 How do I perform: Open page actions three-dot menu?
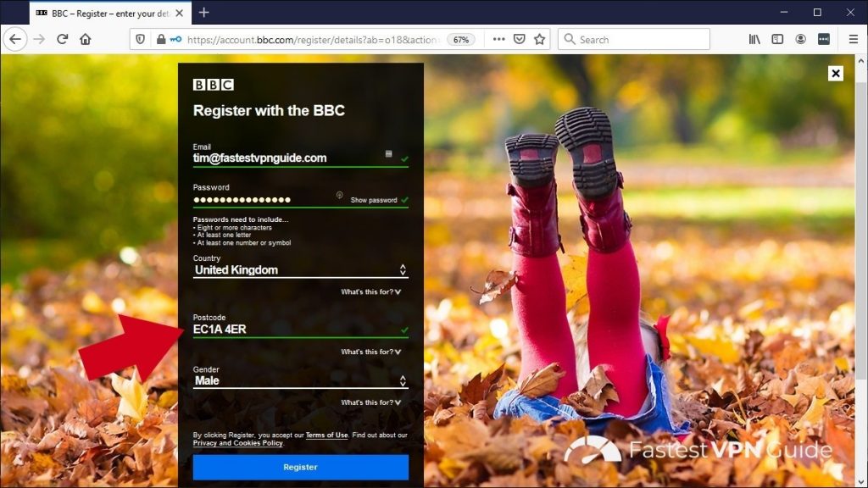(498, 39)
